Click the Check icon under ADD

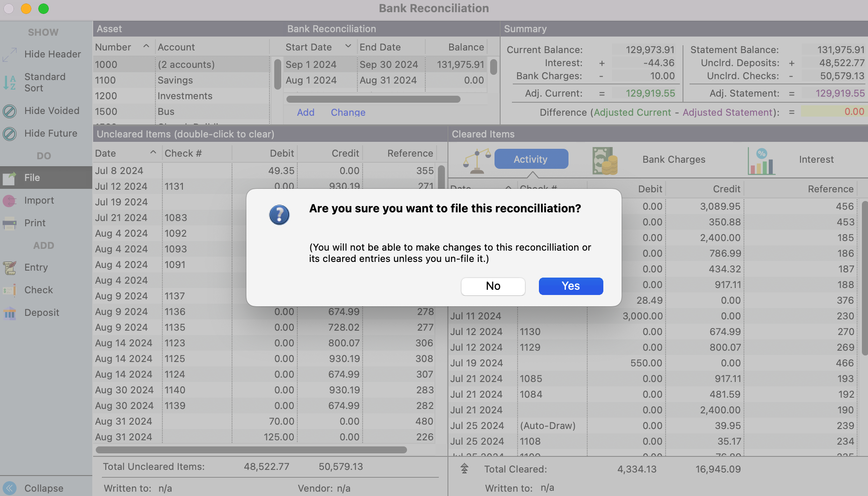point(10,290)
